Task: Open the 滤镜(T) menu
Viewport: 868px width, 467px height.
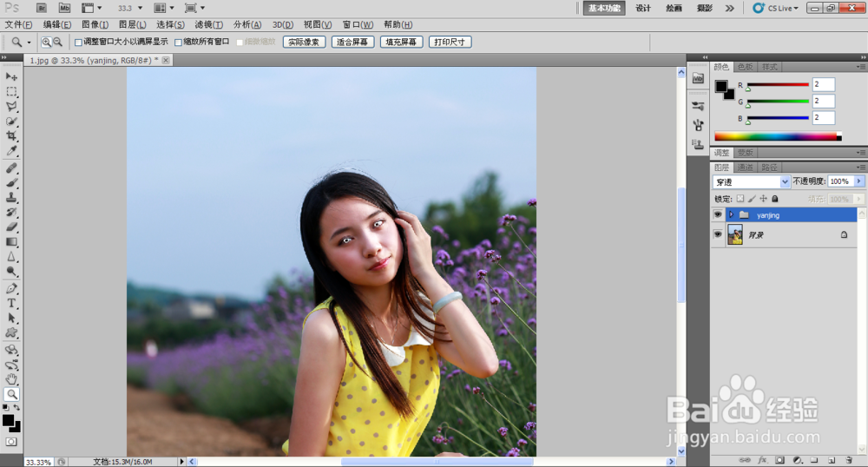Action: tap(208, 24)
